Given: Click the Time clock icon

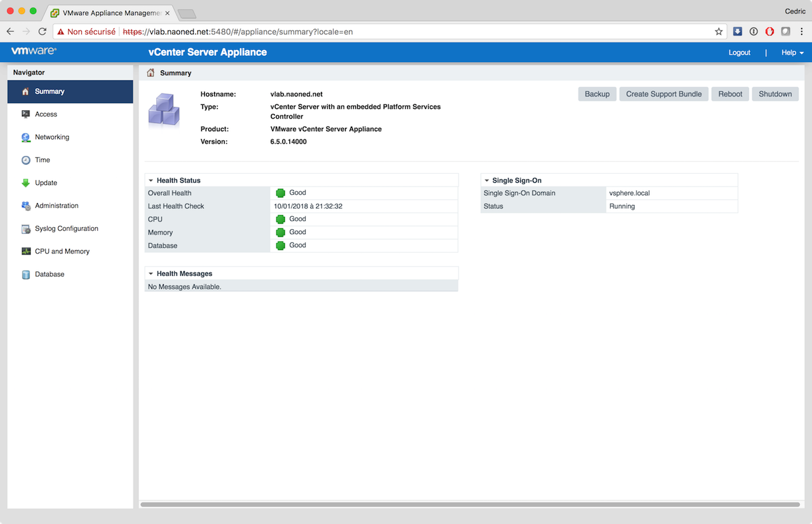Looking at the screenshot, I should point(26,160).
